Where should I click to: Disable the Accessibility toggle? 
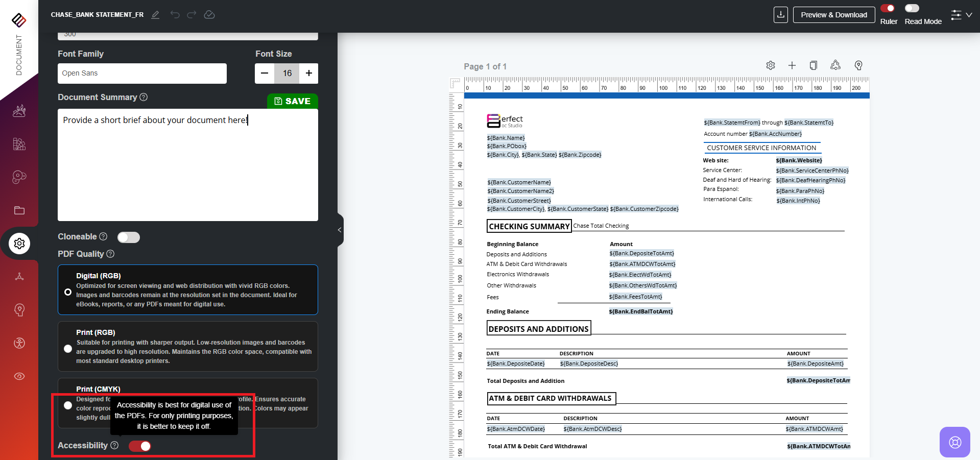140,446
